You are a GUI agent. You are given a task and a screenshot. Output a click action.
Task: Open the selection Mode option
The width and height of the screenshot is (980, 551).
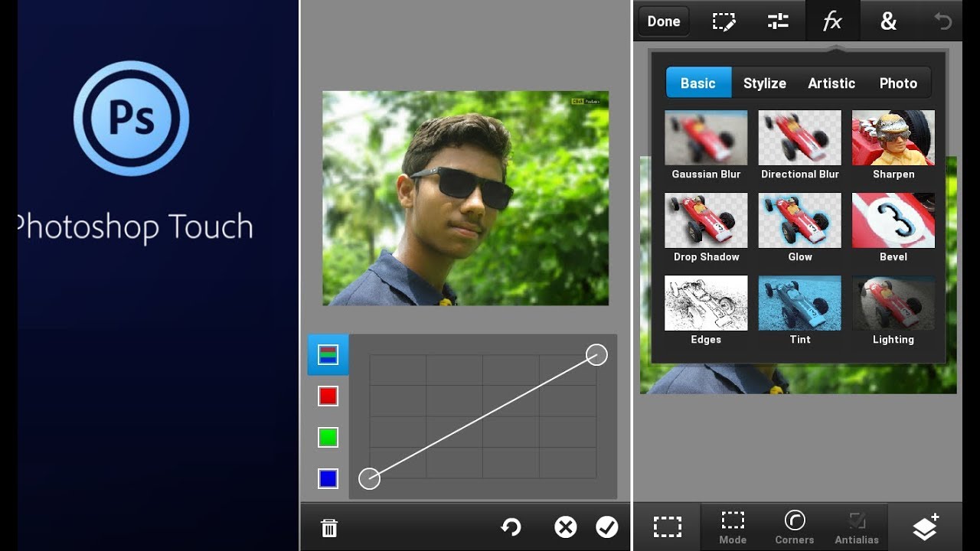coord(733,527)
